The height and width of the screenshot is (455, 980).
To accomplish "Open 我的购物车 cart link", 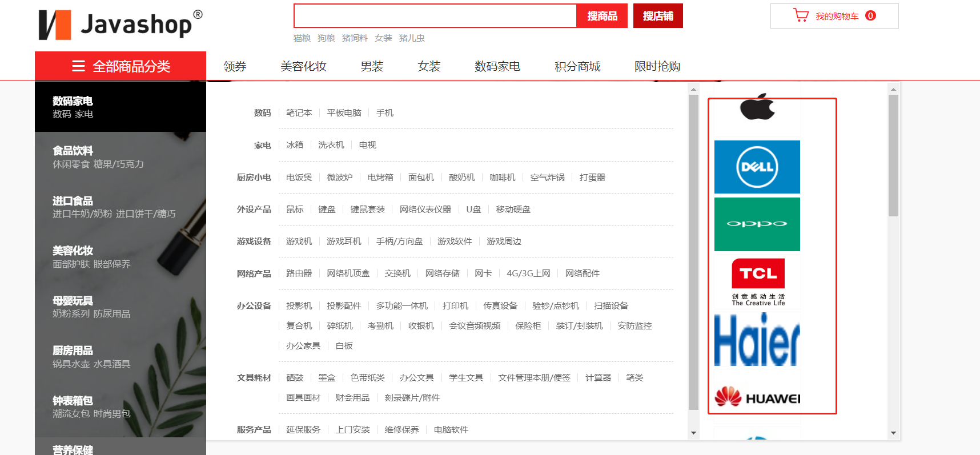I will [837, 17].
